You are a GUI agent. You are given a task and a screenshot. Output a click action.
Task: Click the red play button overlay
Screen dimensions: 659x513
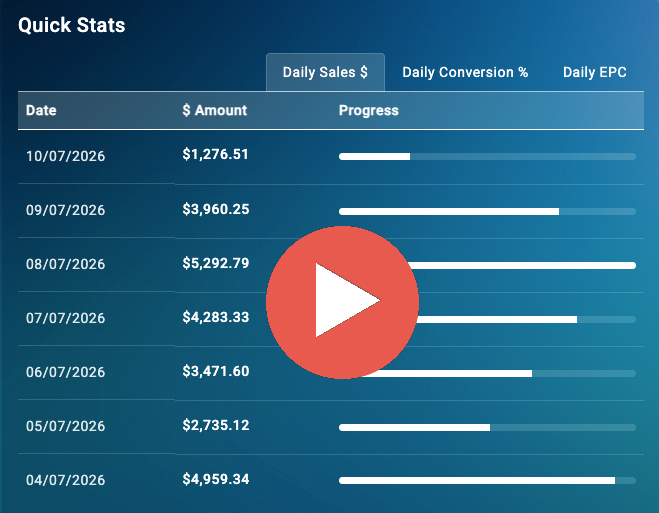click(x=343, y=302)
